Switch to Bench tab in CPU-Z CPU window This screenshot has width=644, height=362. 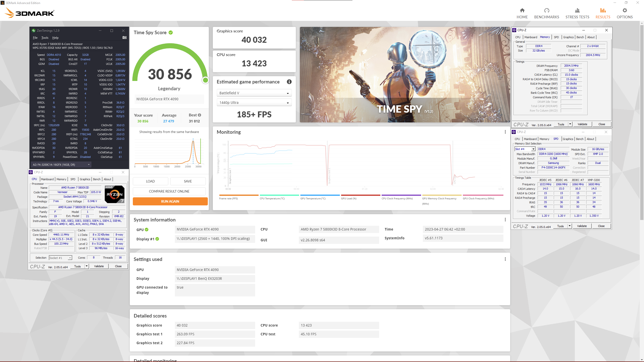click(97, 179)
